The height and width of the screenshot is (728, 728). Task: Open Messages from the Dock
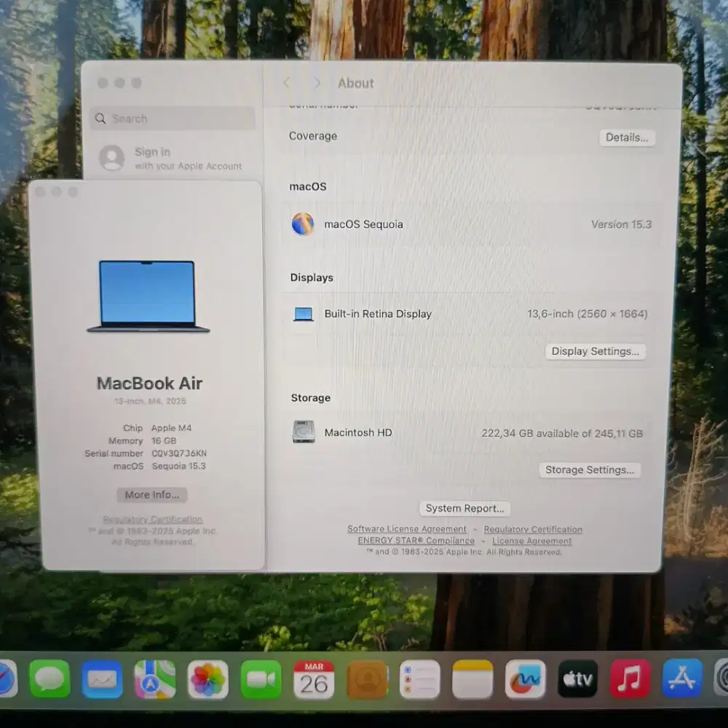[x=49, y=678]
